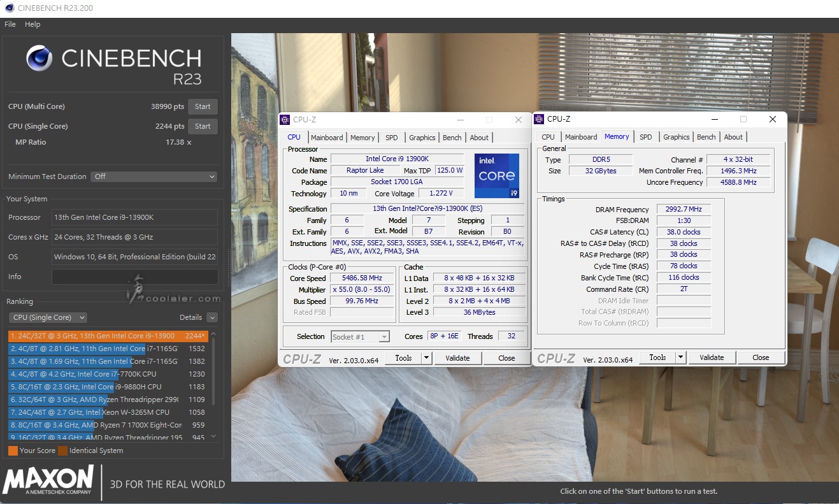Click the Processor name field in Your System
This screenshot has height=504, width=839.
tap(134, 217)
